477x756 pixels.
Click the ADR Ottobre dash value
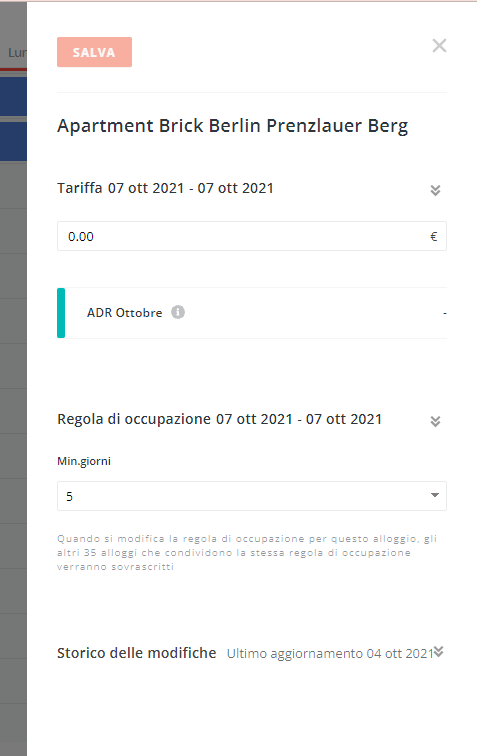click(x=445, y=313)
